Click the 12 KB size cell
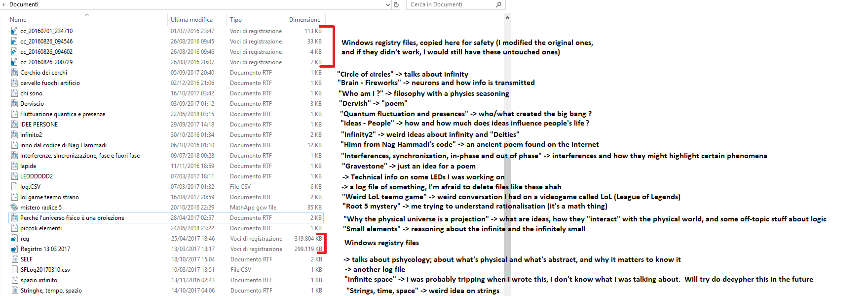 pyautogui.click(x=314, y=145)
